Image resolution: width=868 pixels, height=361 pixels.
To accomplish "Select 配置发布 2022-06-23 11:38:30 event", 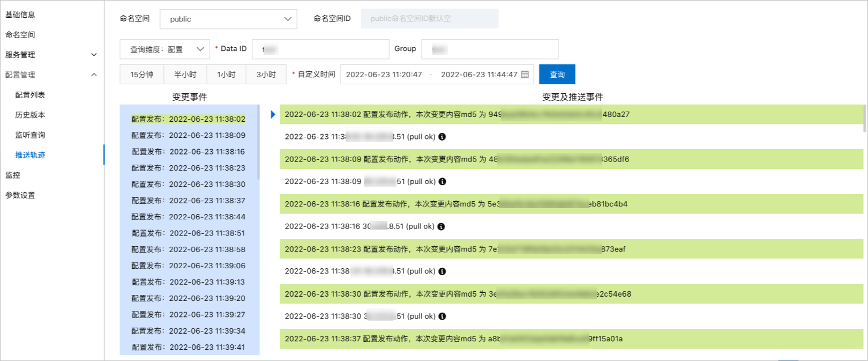I will click(x=189, y=184).
